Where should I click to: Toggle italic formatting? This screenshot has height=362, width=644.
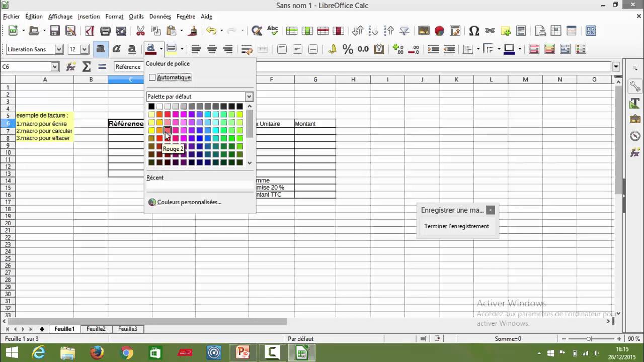[116, 49]
